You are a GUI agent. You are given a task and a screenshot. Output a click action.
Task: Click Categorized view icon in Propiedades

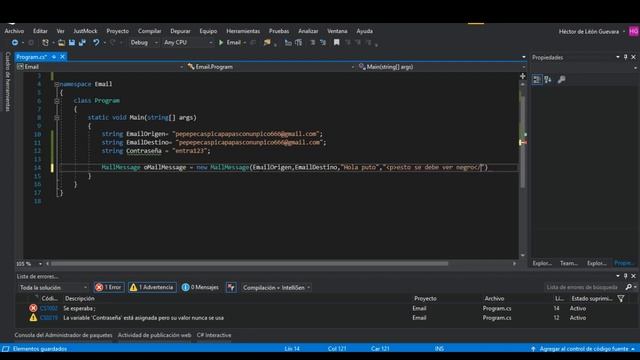pyautogui.click(x=537, y=80)
